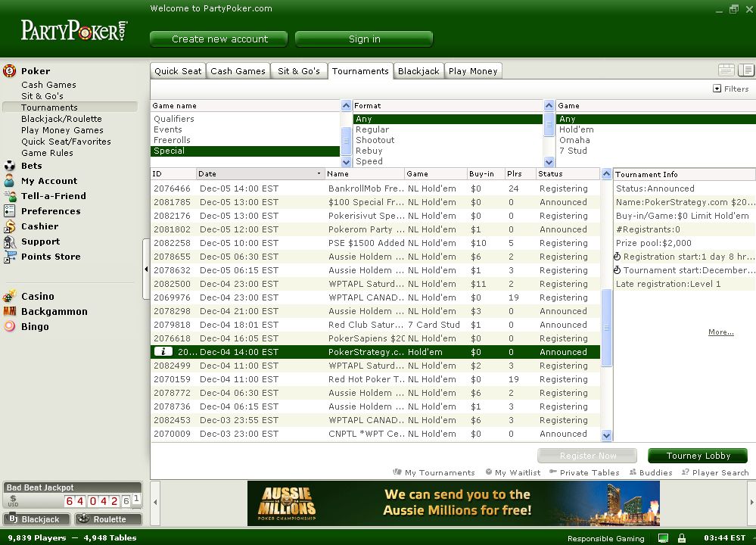Click the connection status monitor icon
This screenshot has height=545, width=756.
click(664, 538)
